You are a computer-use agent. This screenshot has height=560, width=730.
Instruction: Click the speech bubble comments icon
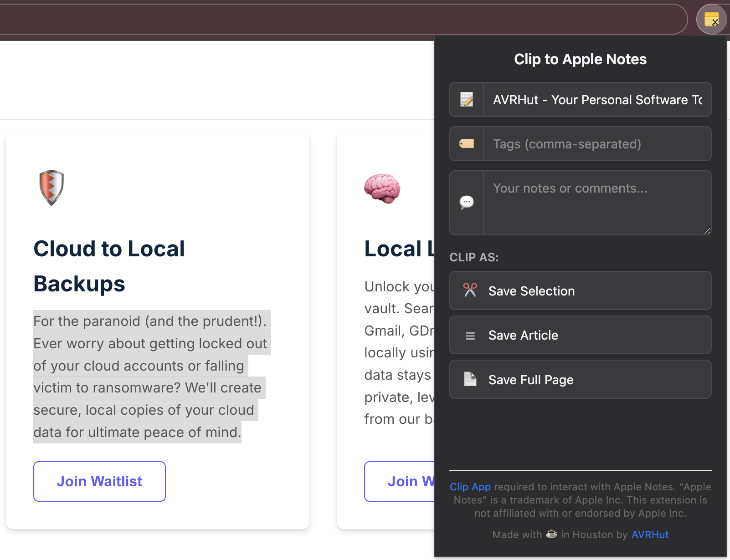point(467,202)
